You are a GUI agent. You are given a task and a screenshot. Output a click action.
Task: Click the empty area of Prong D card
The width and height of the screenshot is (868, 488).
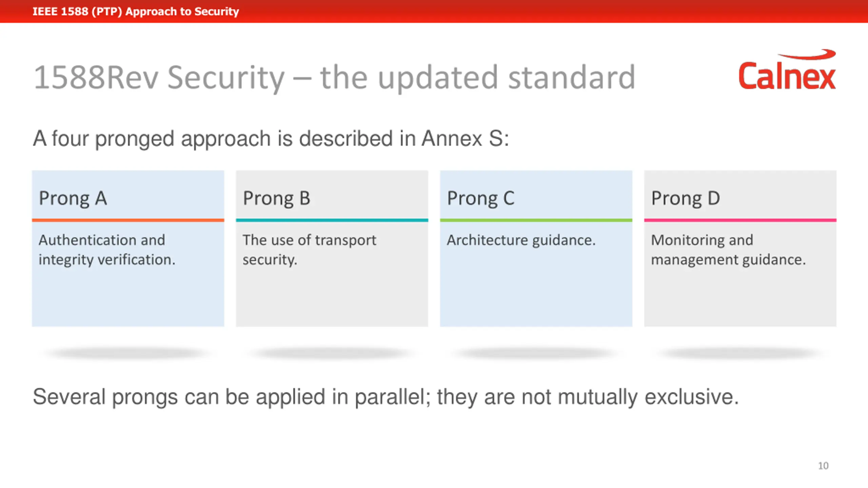[x=740, y=298]
